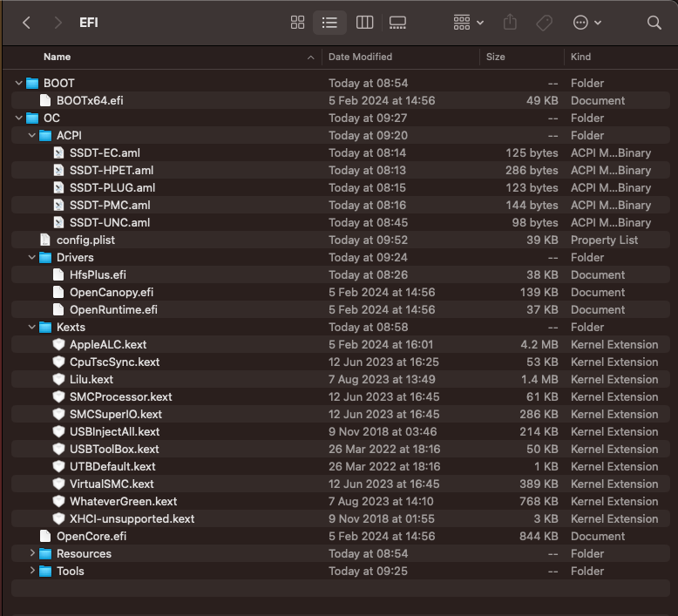Select the Resources folder icon

coord(45,554)
